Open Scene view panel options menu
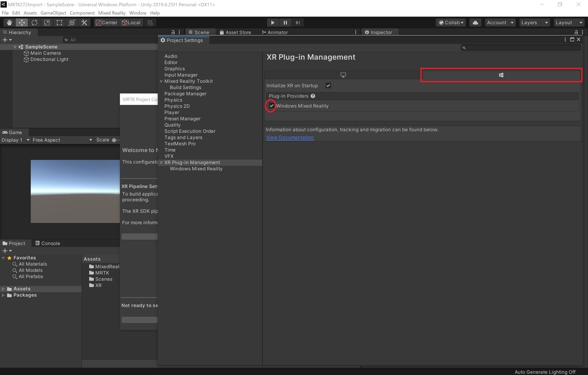The image size is (588, 375). click(356, 32)
